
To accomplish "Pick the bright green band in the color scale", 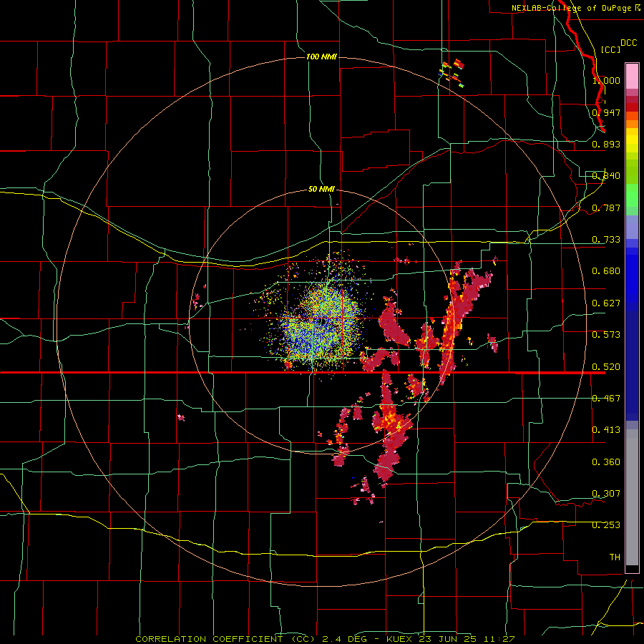I will pyautogui.click(x=632, y=195).
